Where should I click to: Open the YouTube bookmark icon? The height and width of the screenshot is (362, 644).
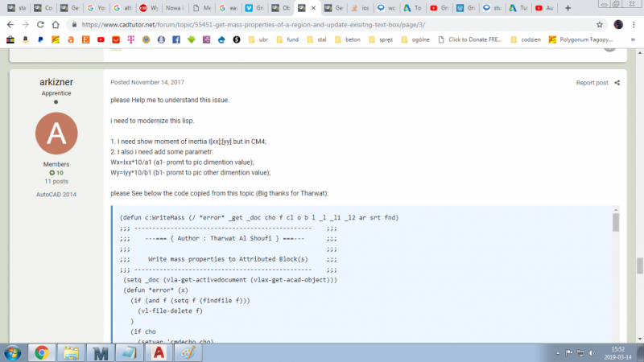point(101,39)
